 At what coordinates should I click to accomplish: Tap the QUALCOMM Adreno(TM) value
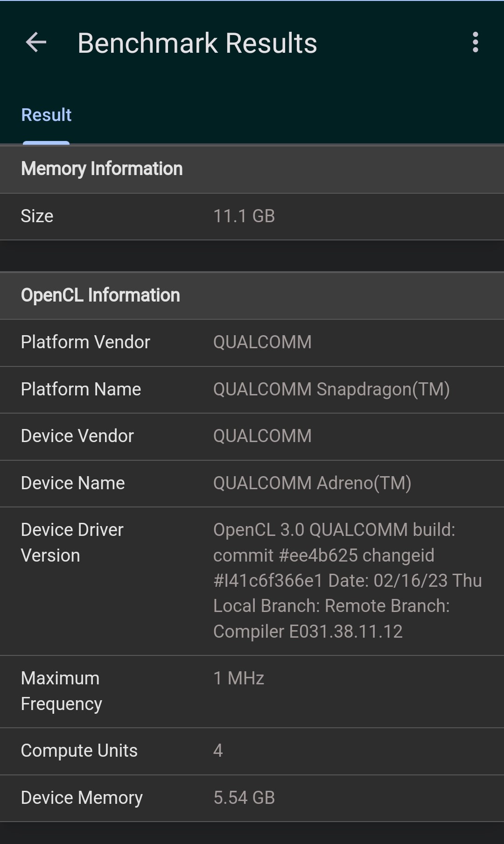312,483
